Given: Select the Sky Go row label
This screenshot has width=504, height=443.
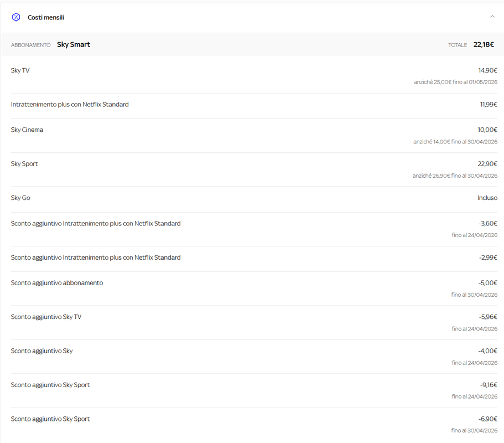Looking at the screenshot, I should pos(20,198).
